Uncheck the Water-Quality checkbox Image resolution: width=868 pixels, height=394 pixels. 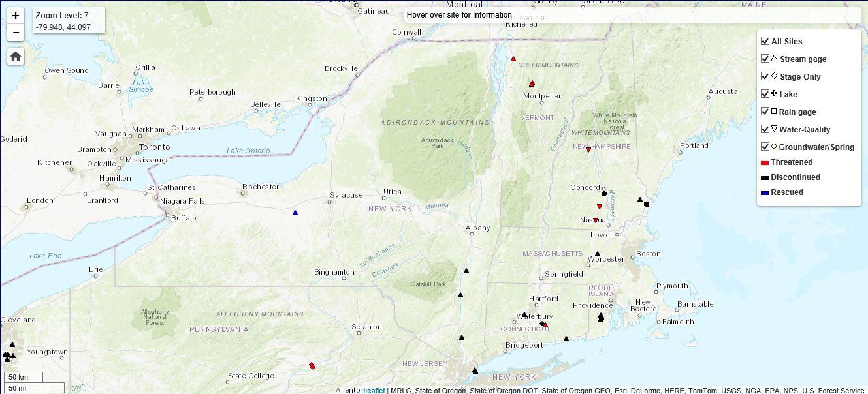pos(765,129)
